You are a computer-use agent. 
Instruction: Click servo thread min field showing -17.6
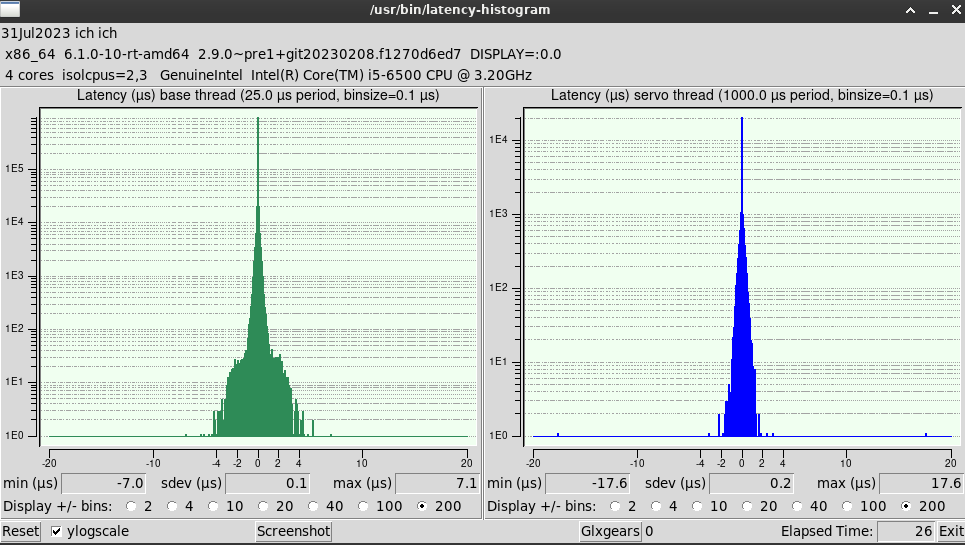[x=587, y=483]
